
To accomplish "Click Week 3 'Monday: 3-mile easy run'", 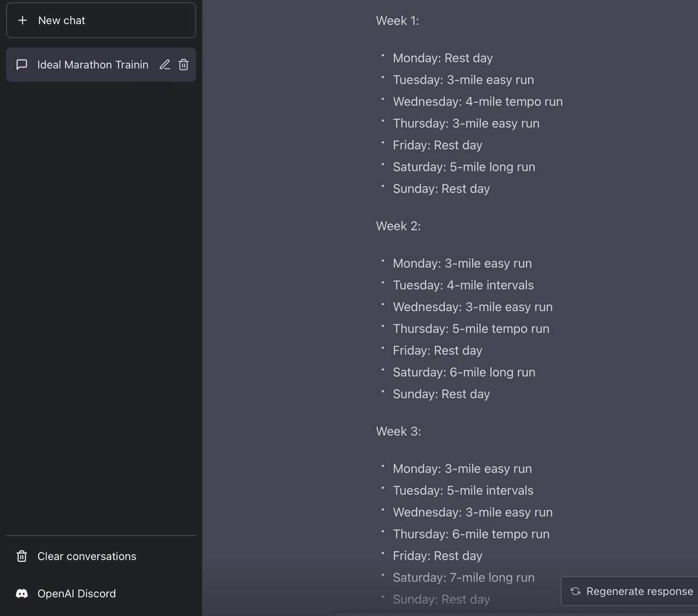I will pyautogui.click(x=462, y=469).
